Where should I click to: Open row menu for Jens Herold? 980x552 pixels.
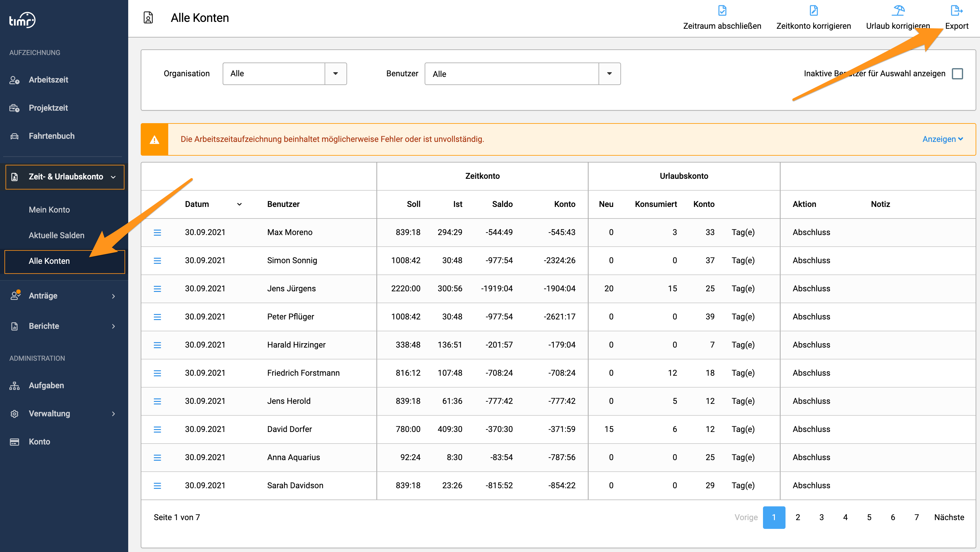(x=157, y=401)
